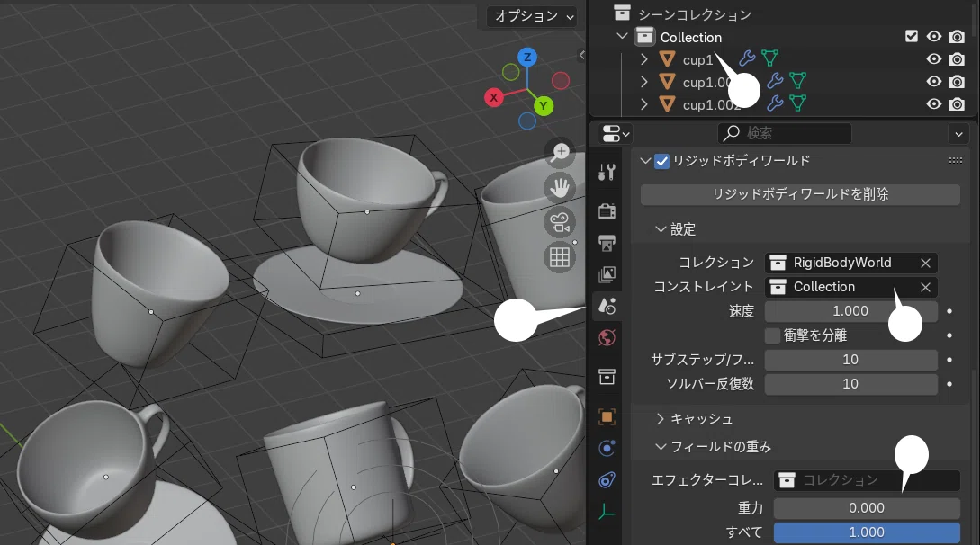Open the Physics properties tab
This screenshot has width=980, height=545.
607,448
